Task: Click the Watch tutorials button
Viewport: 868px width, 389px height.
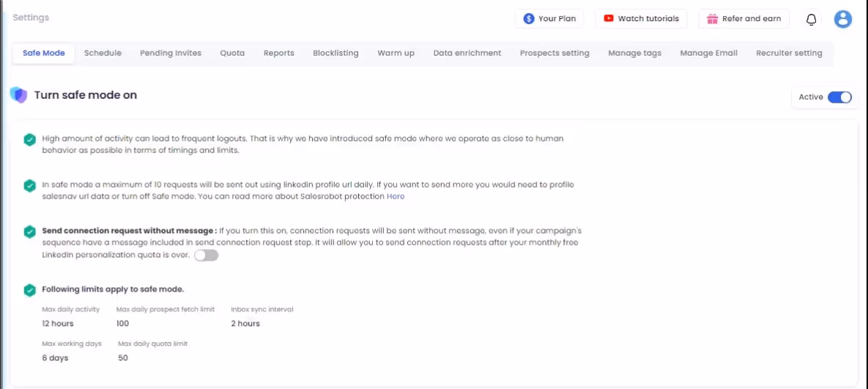Action: (641, 19)
